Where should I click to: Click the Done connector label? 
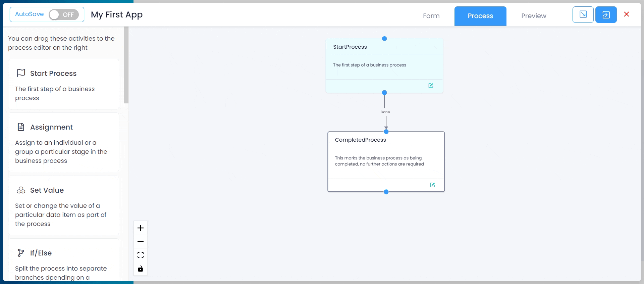coord(385,112)
